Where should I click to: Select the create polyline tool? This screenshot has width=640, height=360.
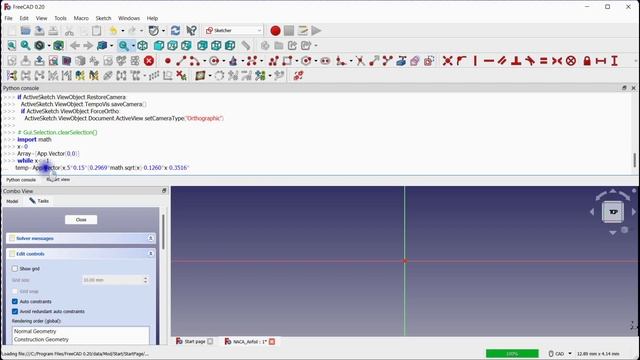tap(274, 61)
